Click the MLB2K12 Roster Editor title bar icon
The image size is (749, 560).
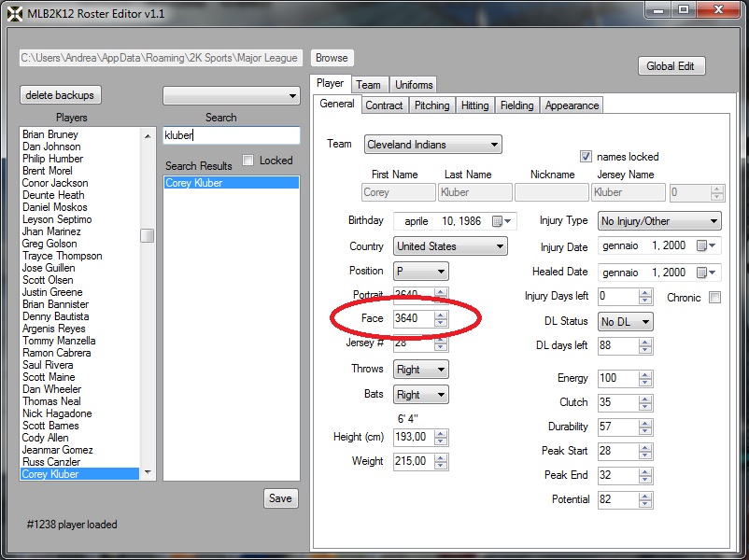pos(15,13)
